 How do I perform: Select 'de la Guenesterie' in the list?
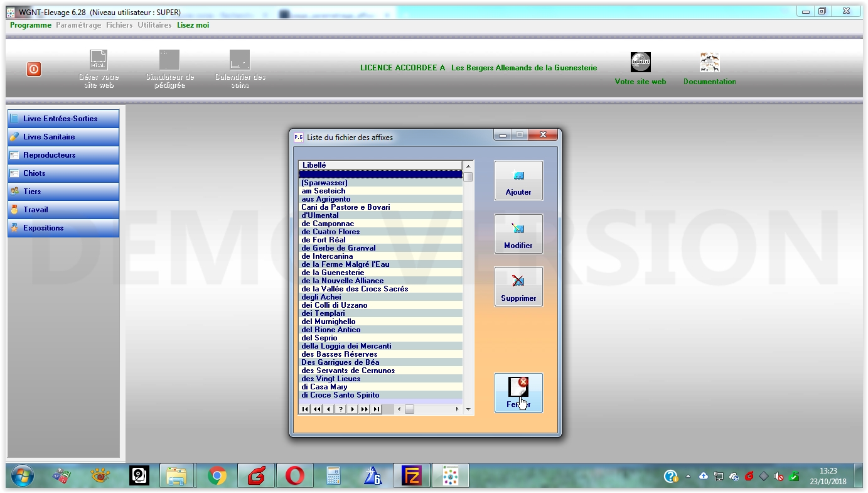click(333, 273)
